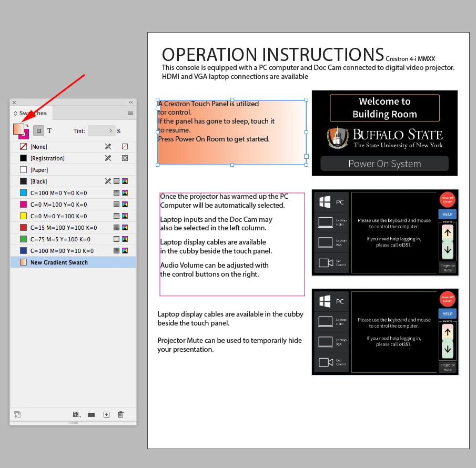Click the OPERATION INSTRUCTIONS heading text
This screenshot has width=476, height=468.
(x=273, y=54)
